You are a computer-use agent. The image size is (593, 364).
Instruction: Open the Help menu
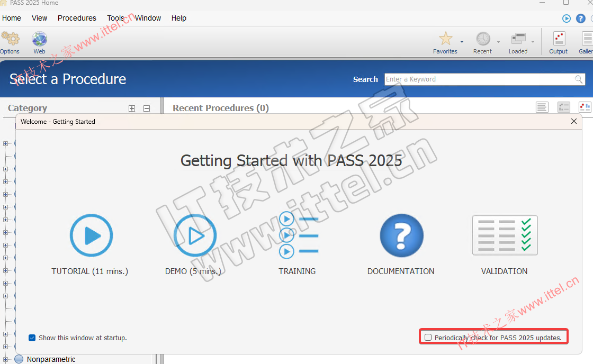179,18
